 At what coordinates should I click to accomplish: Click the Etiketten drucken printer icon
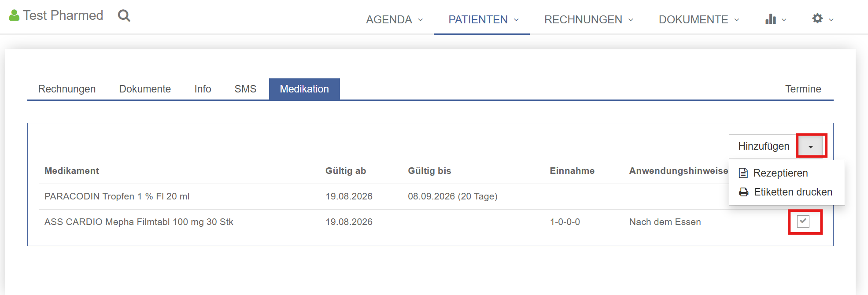click(x=744, y=192)
